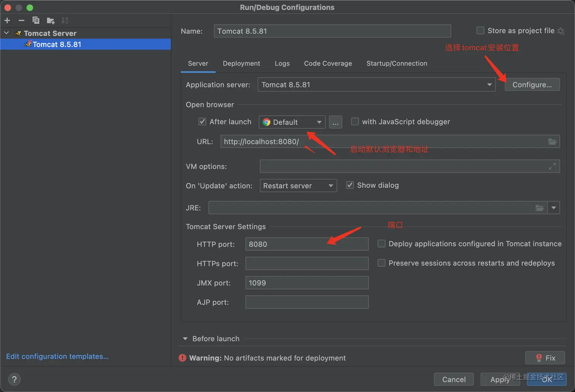Open the project file storage gear icon
Image resolution: width=575 pixels, height=392 pixels.
(x=561, y=31)
